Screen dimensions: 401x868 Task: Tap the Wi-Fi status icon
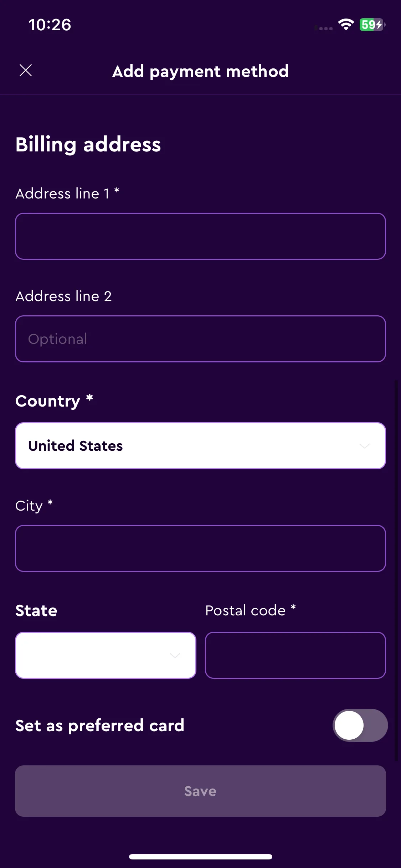346,25
